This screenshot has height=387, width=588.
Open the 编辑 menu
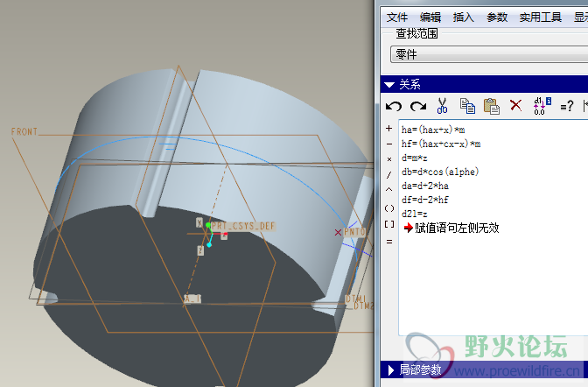point(430,18)
